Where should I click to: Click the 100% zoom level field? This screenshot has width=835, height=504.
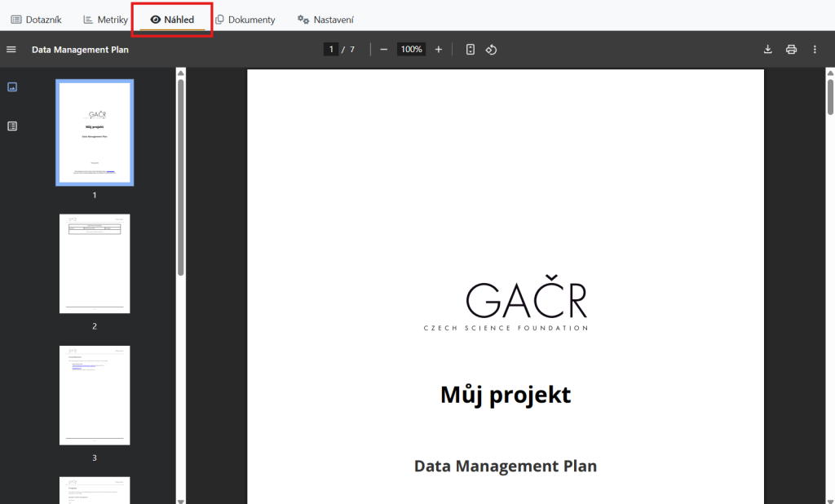411,50
